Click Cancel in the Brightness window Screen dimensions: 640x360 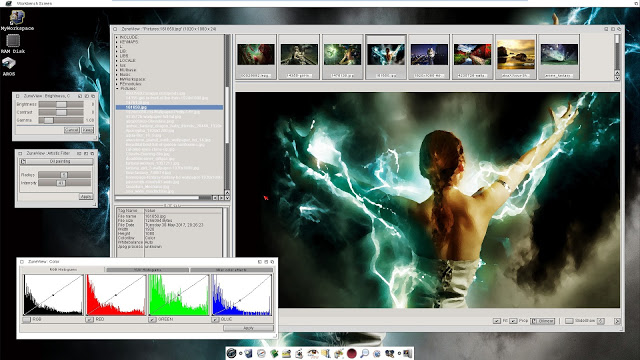71,130
